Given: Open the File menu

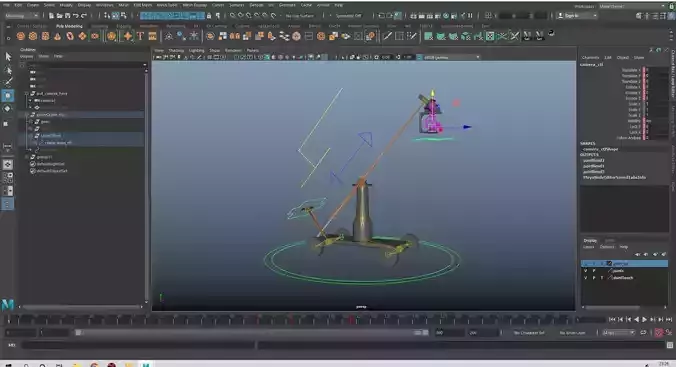Looking at the screenshot, I should point(6,5).
